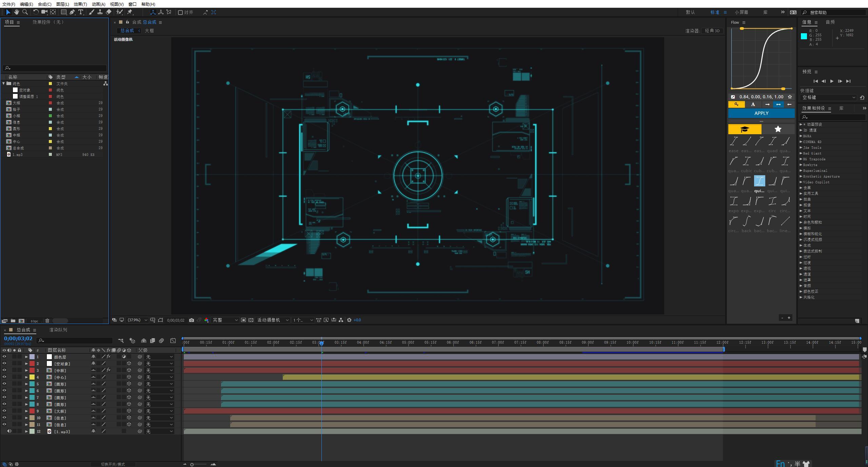Open the 合成(C) menu
This screenshot has height=467, width=868.
pyautogui.click(x=44, y=4)
